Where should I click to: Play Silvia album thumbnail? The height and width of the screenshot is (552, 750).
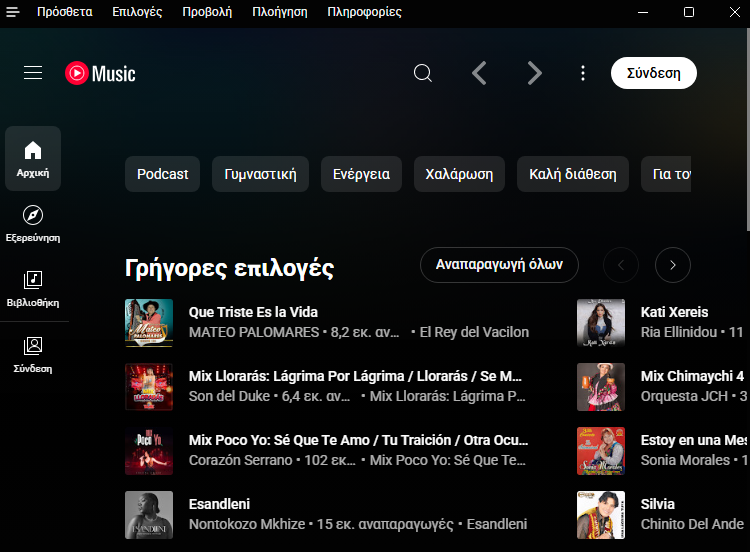[601, 515]
